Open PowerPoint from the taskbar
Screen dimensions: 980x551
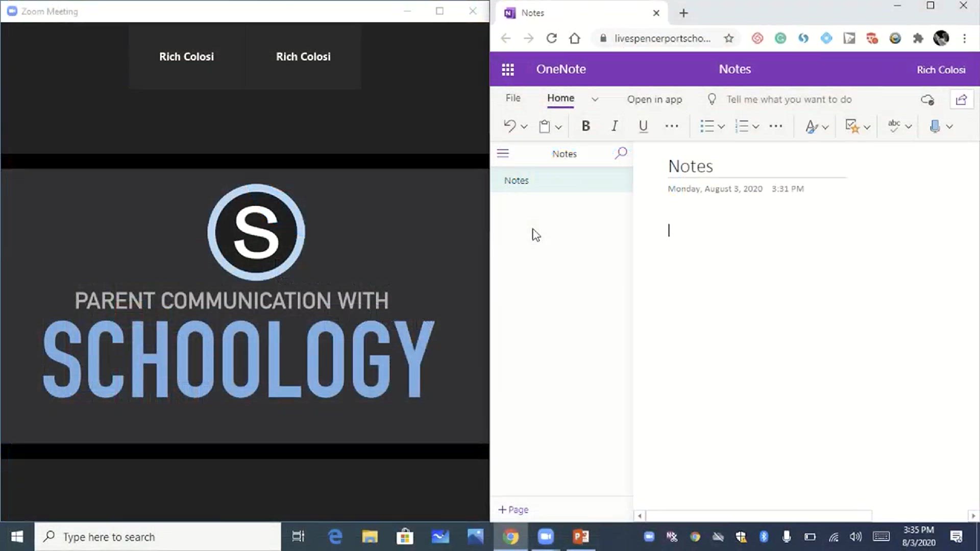tap(581, 537)
